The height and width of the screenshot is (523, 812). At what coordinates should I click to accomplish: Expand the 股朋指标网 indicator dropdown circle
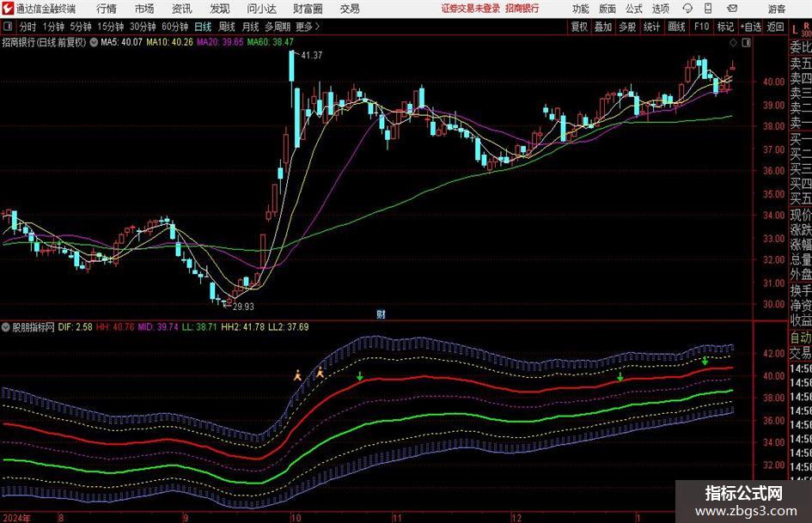point(6,327)
